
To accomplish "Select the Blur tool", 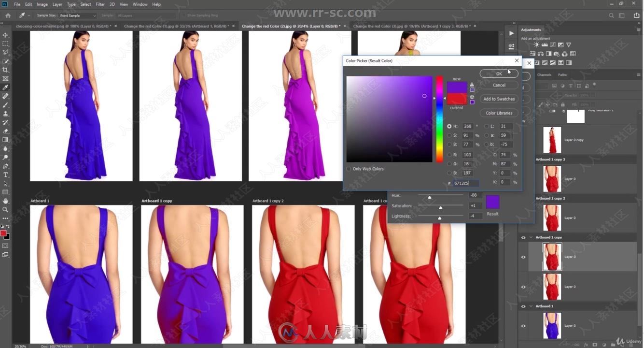I will coord(5,148).
